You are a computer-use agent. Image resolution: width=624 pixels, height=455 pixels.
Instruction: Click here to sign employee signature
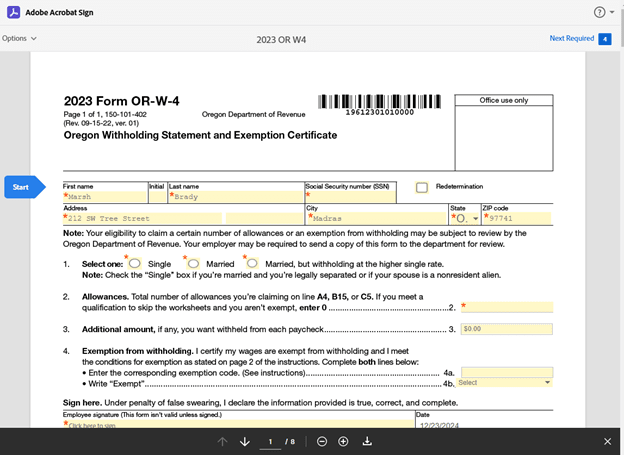point(238,424)
